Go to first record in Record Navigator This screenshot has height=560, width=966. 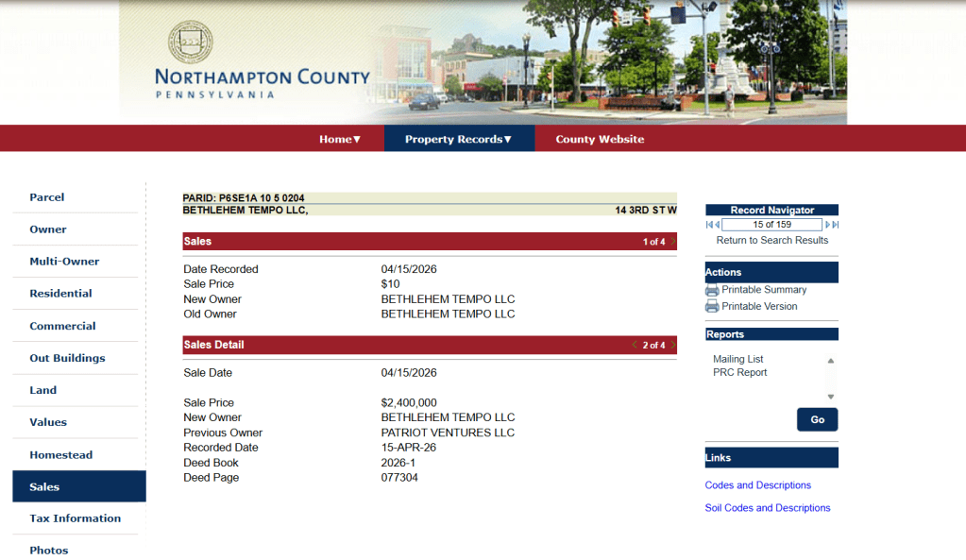click(708, 225)
